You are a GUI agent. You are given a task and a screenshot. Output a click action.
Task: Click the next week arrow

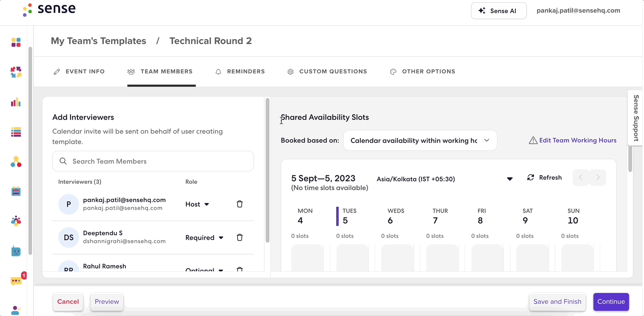pos(597,177)
